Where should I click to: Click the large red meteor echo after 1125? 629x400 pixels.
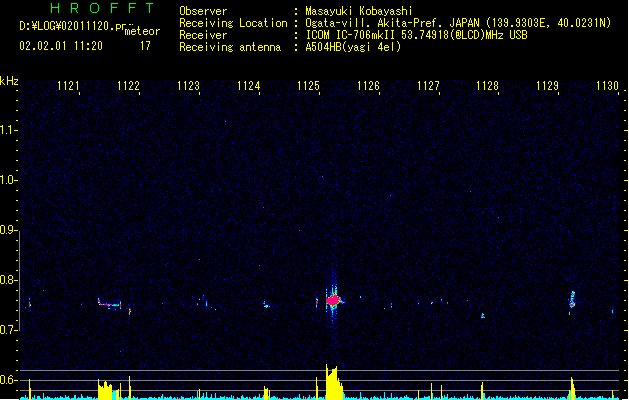click(333, 300)
